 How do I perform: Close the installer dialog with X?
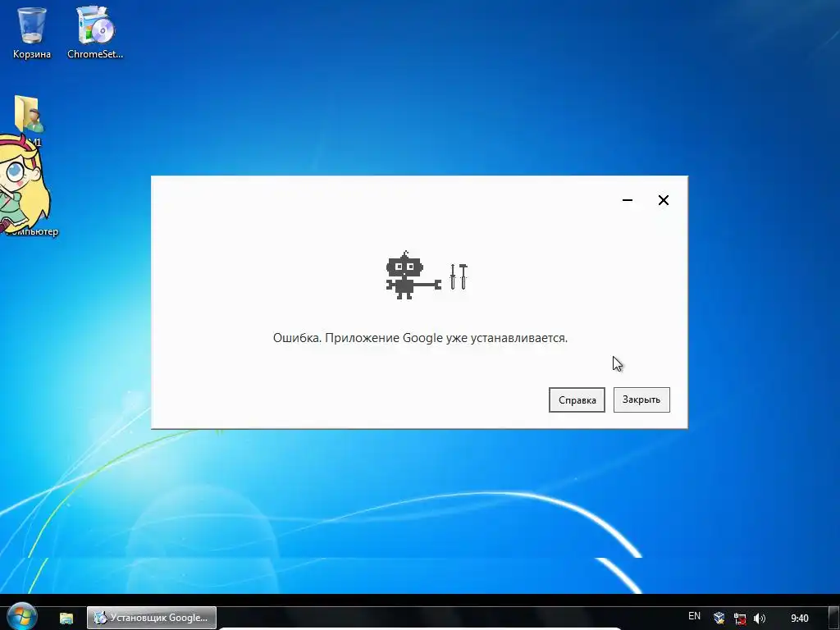[663, 200]
